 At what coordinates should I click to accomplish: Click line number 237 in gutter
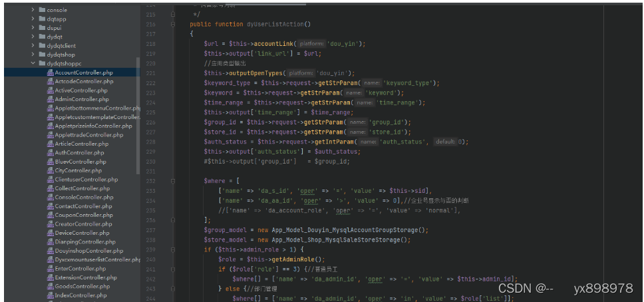(x=151, y=230)
